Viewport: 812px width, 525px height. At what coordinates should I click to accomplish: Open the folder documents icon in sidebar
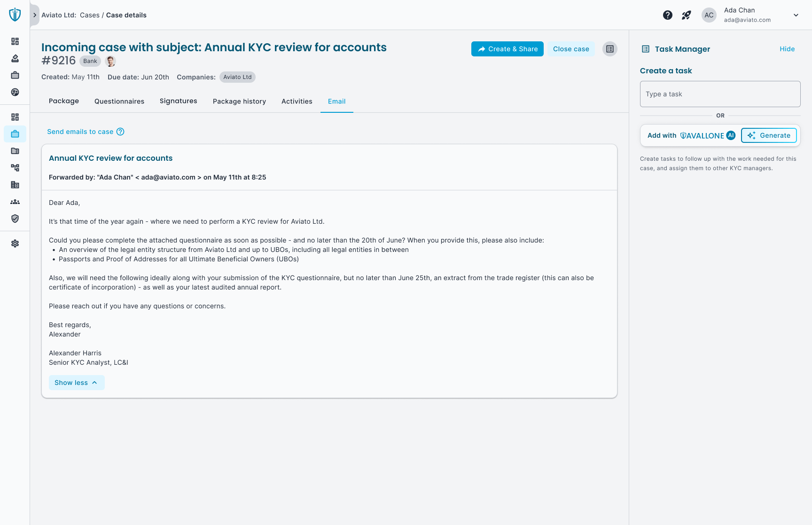tap(15, 151)
